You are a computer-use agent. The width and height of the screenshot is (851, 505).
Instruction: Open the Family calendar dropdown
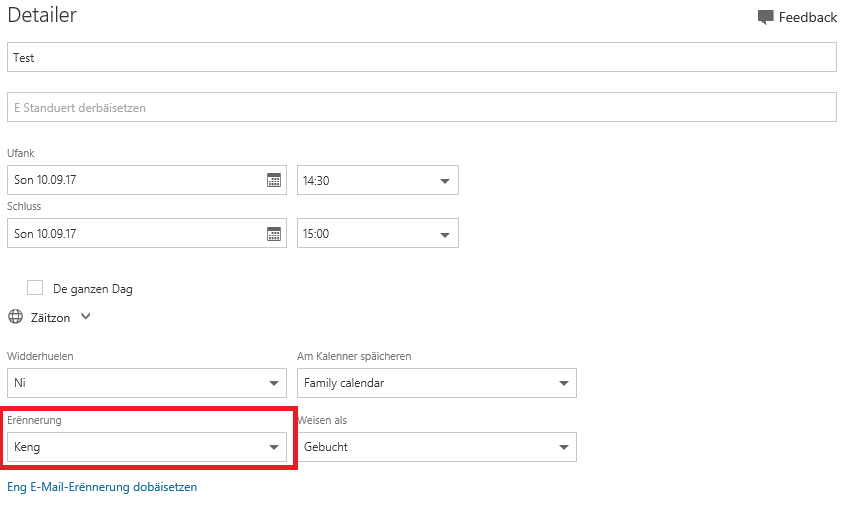[x=437, y=383]
